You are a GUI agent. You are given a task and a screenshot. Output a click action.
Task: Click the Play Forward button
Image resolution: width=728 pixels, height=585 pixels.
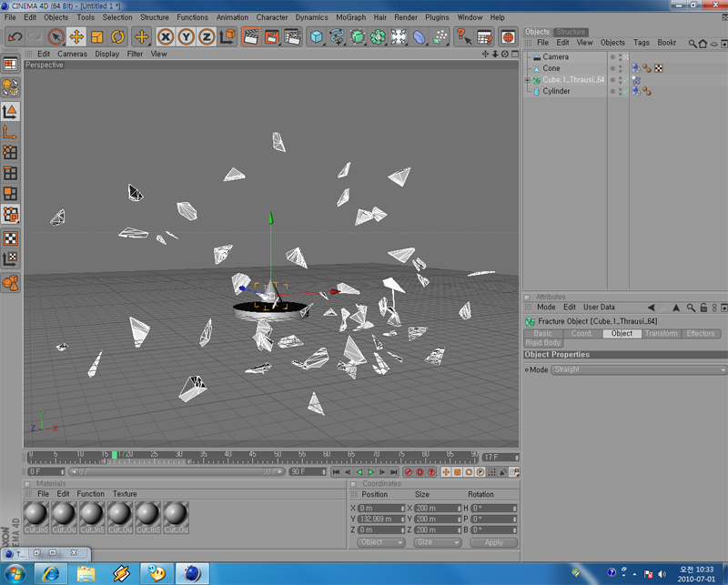370,472
